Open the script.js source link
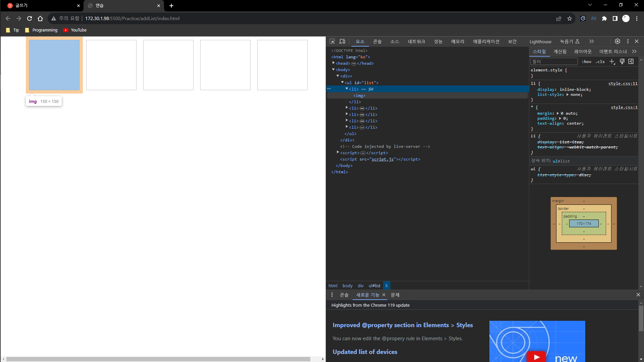 pos(382,159)
